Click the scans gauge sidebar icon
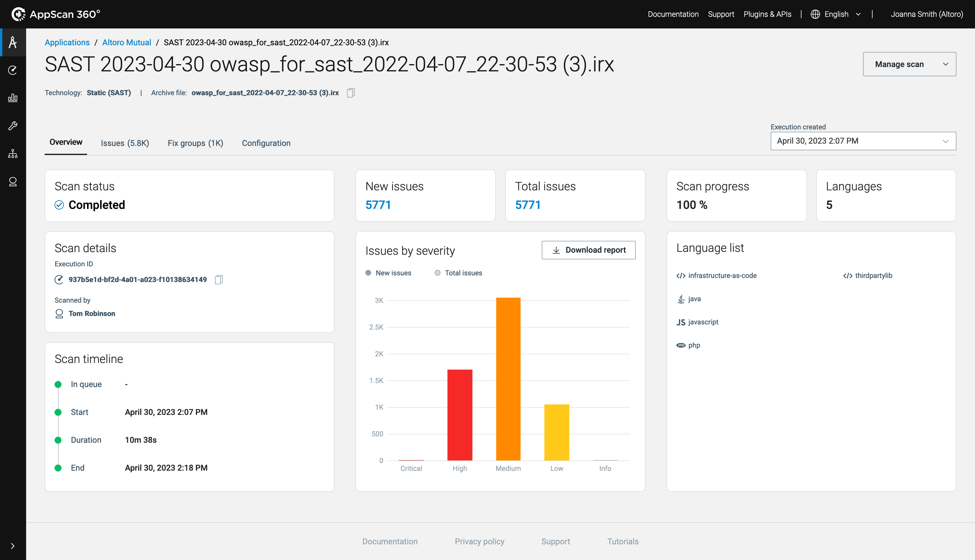The height and width of the screenshot is (560, 975). coord(13,70)
